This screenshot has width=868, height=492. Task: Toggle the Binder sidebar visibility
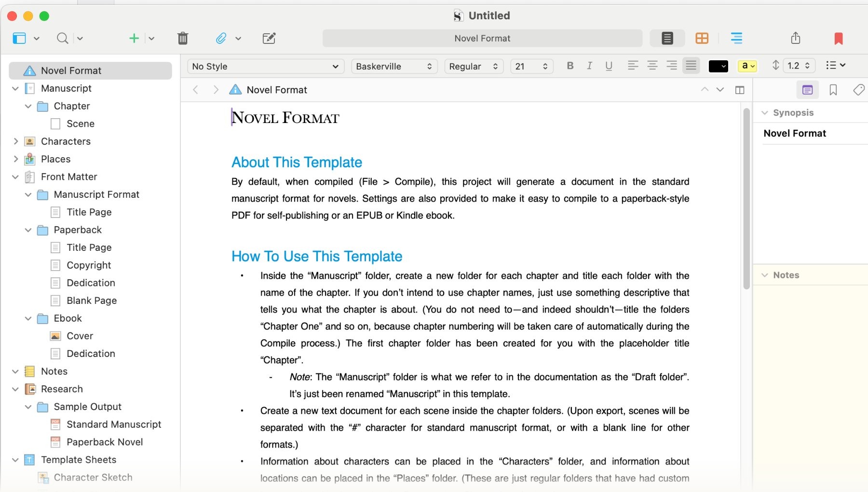(19, 38)
